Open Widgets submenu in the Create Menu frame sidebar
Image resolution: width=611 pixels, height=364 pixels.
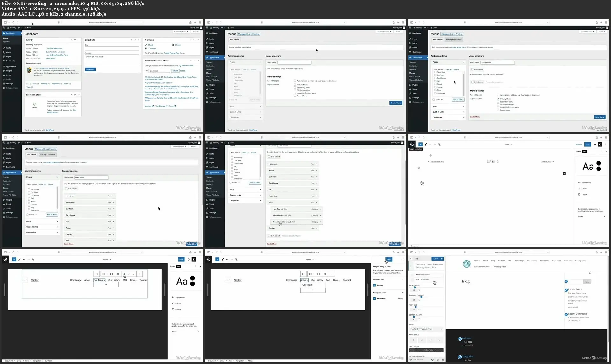click(209, 69)
